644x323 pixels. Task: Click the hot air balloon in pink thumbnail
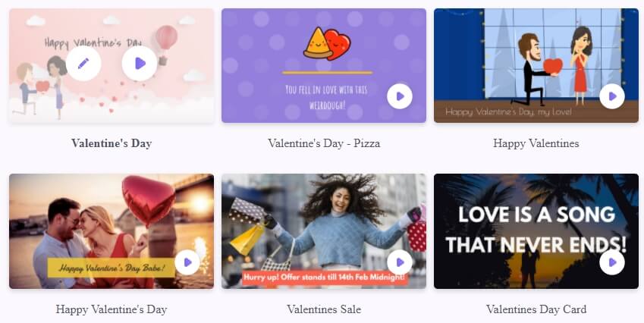[166, 41]
